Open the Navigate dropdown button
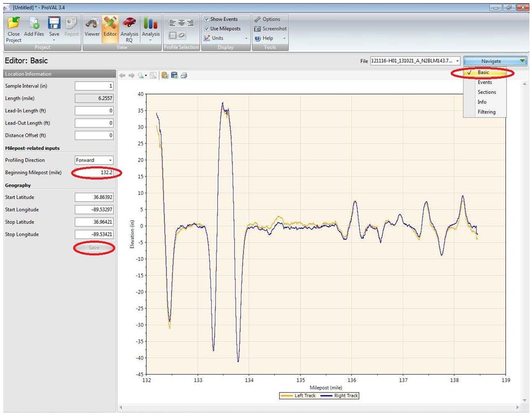 point(495,61)
